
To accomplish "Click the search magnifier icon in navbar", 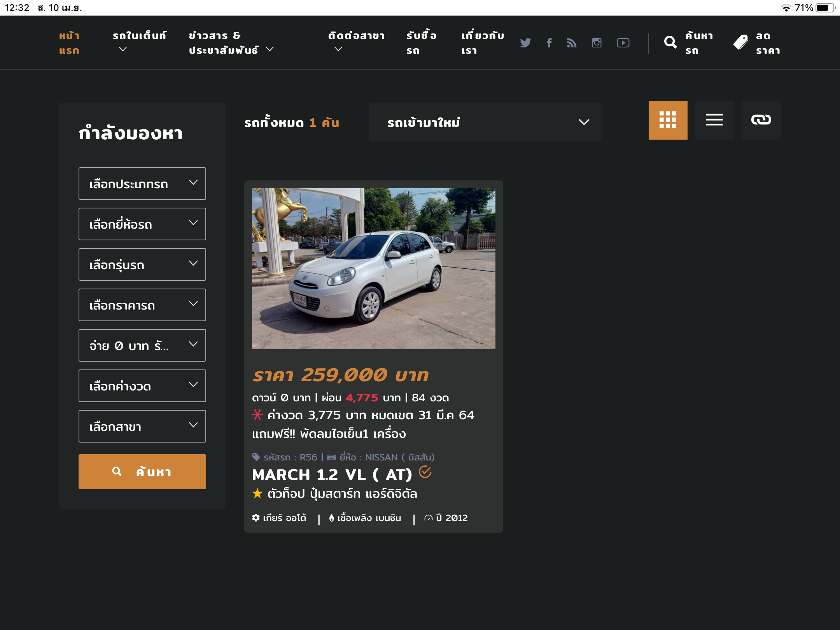I will [670, 42].
